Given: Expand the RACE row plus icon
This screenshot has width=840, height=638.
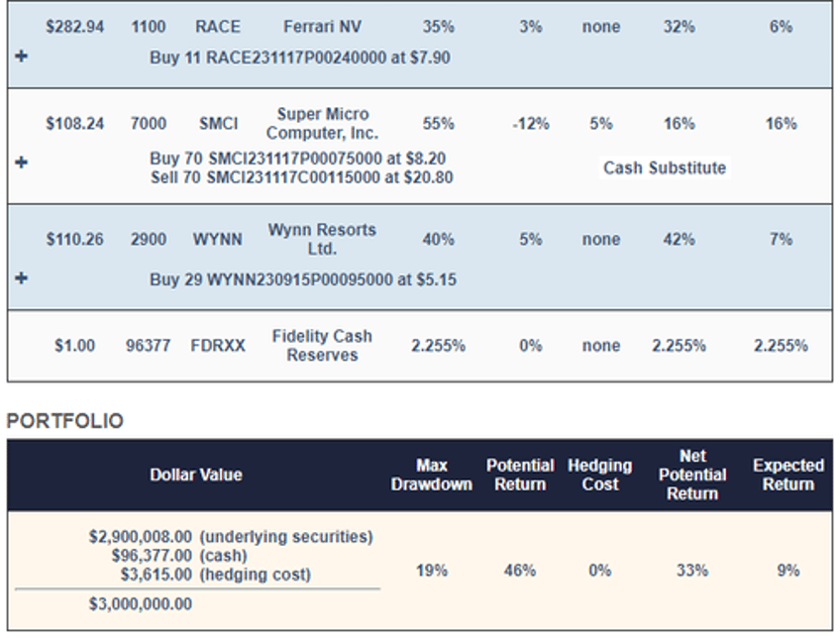Looking at the screenshot, I should pos(22,55).
